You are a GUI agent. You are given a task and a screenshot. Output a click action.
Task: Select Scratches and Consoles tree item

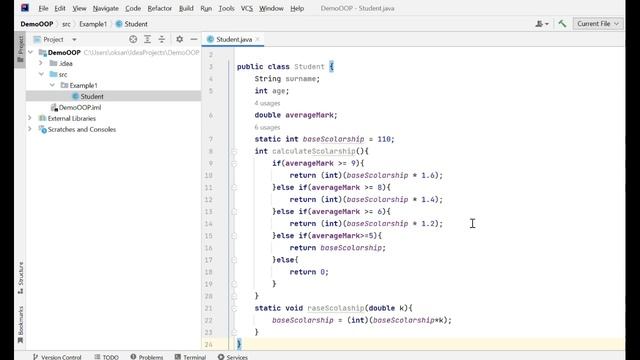[82, 129]
